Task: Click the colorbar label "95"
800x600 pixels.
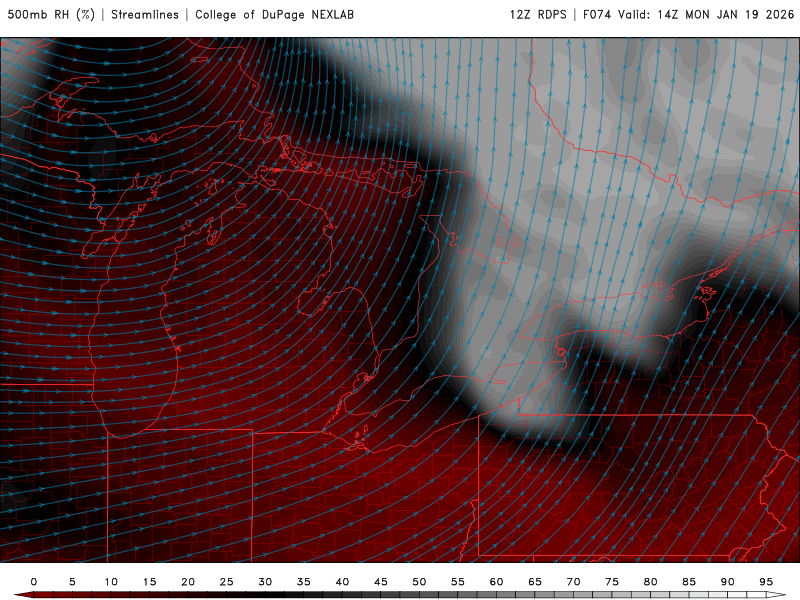Action: pyautogui.click(x=766, y=582)
